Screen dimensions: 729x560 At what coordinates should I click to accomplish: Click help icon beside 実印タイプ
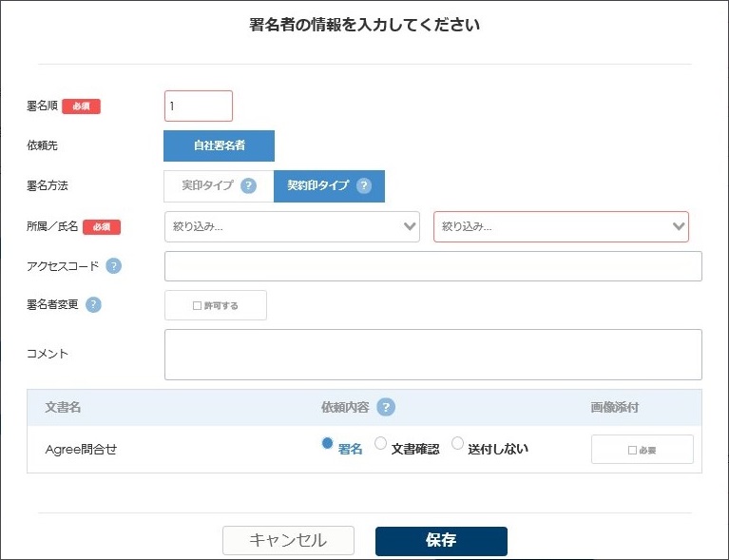(248, 185)
